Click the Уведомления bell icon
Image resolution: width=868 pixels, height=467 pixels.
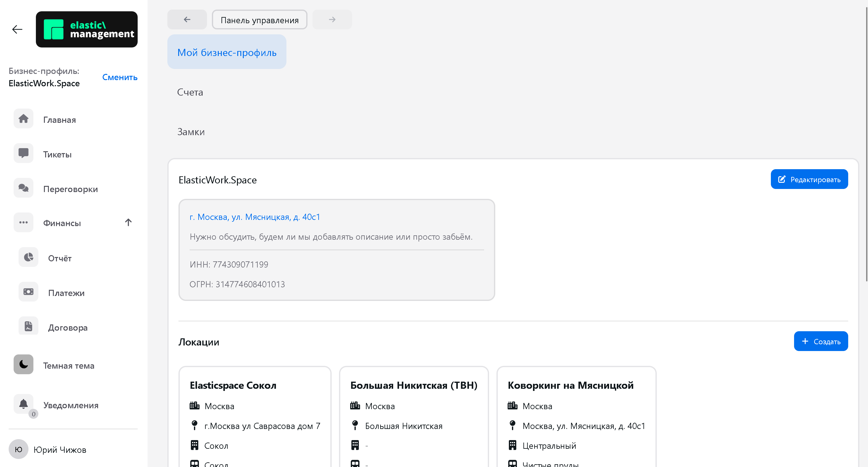point(23,404)
